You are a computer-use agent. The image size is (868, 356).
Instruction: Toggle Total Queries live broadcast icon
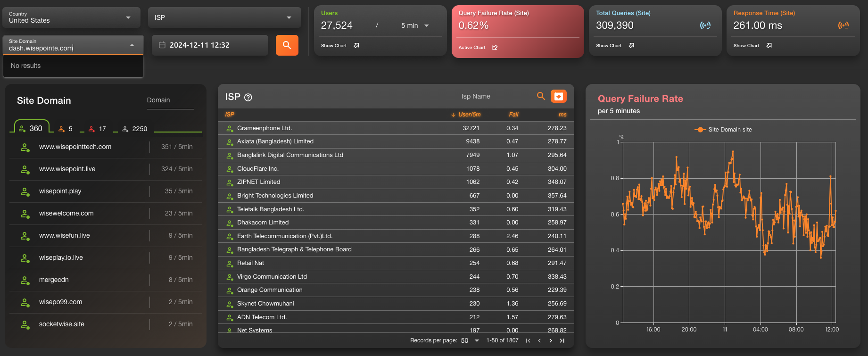pos(705,25)
